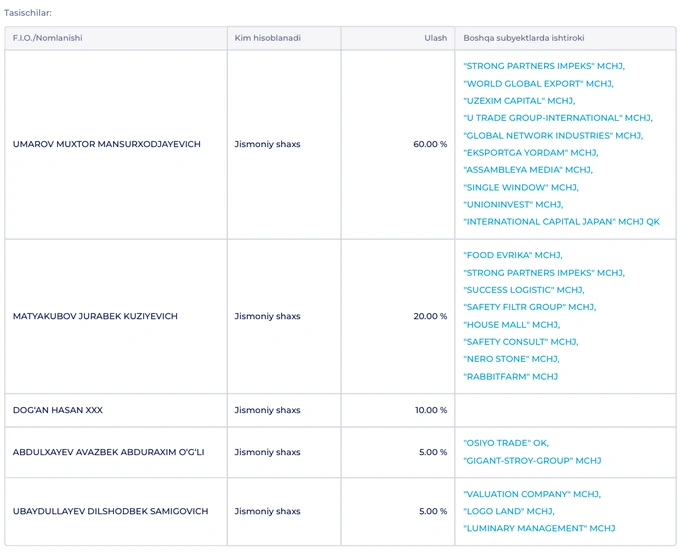This screenshot has height=553, width=680.
Task: Visit the "UNIONINVEST" MCHJ link
Action: (513, 204)
